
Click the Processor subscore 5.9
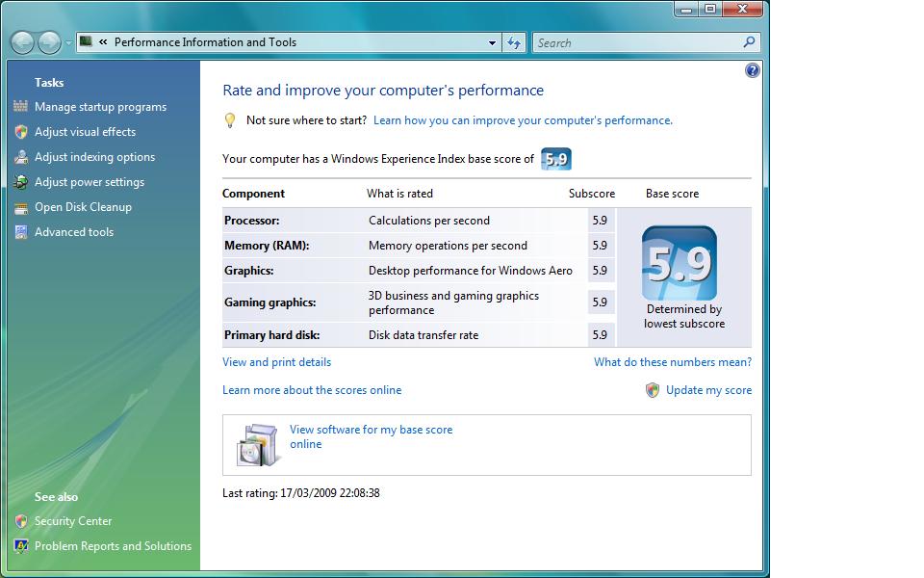[x=600, y=221]
